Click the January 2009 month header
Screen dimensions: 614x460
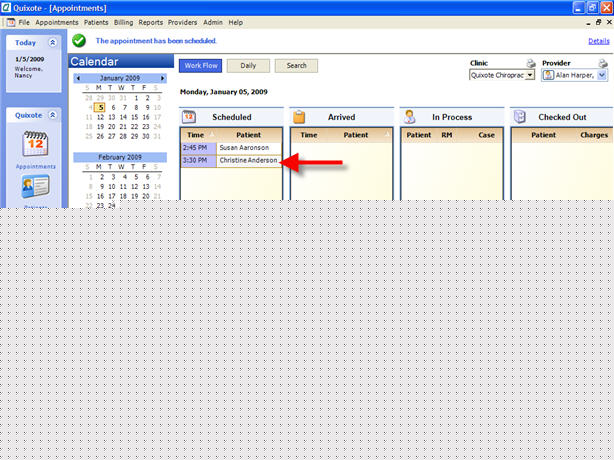[120, 78]
